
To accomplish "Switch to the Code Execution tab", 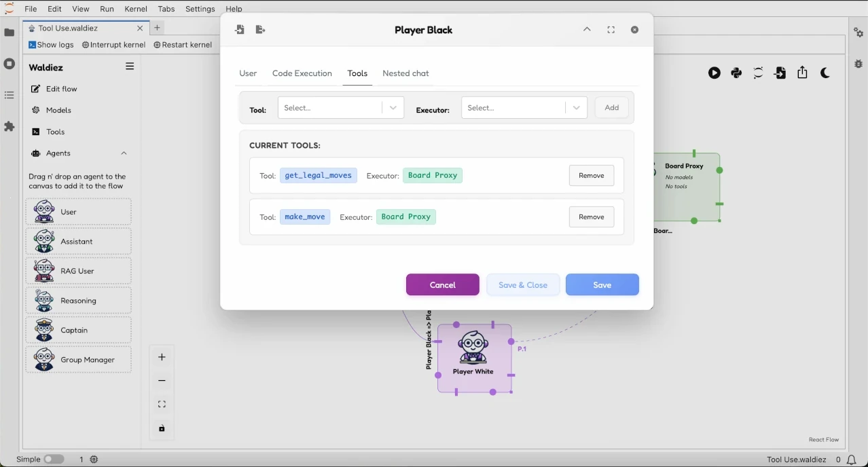I will coord(302,73).
